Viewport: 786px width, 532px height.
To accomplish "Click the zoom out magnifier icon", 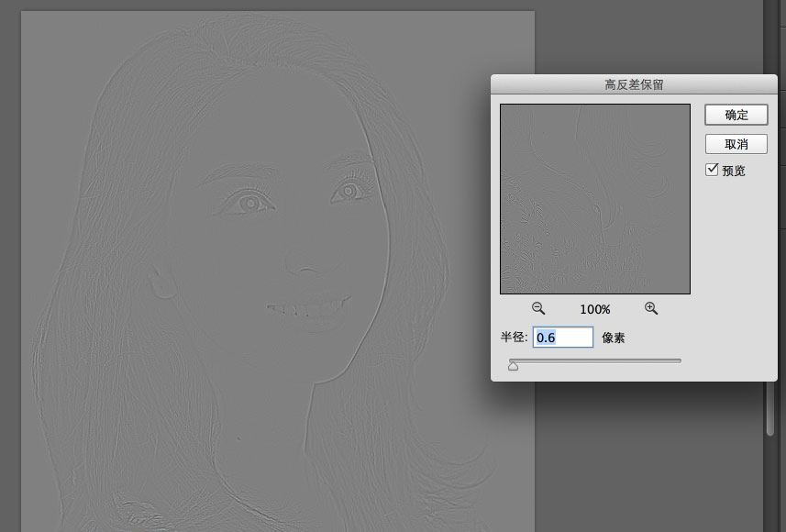I will coord(538,309).
